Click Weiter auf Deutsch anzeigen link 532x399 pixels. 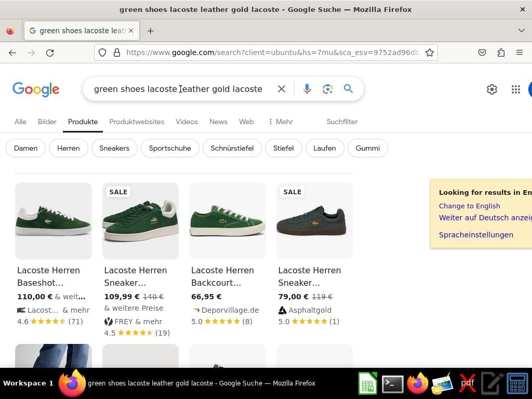485,218
